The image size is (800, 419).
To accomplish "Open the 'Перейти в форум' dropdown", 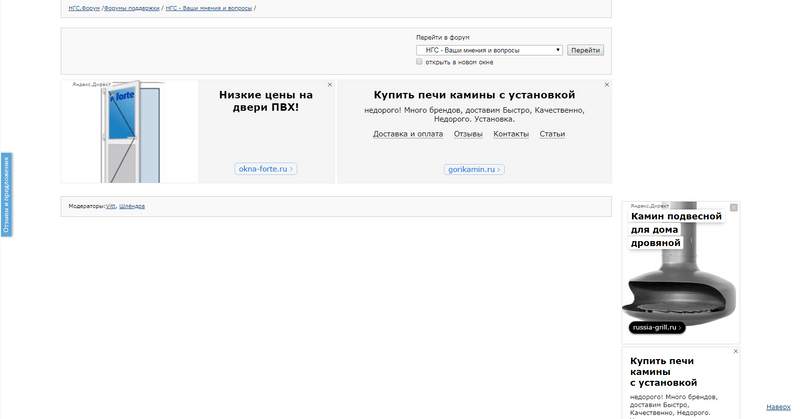I will tap(489, 50).
